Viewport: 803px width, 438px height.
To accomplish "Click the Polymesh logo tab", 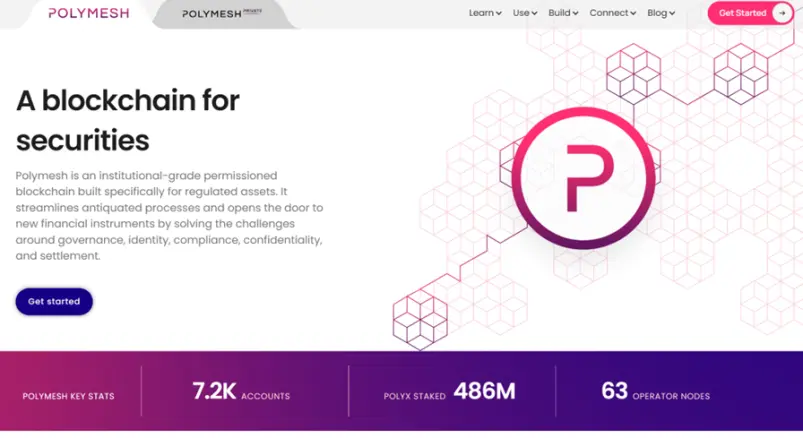I will pyautogui.click(x=89, y=13).
